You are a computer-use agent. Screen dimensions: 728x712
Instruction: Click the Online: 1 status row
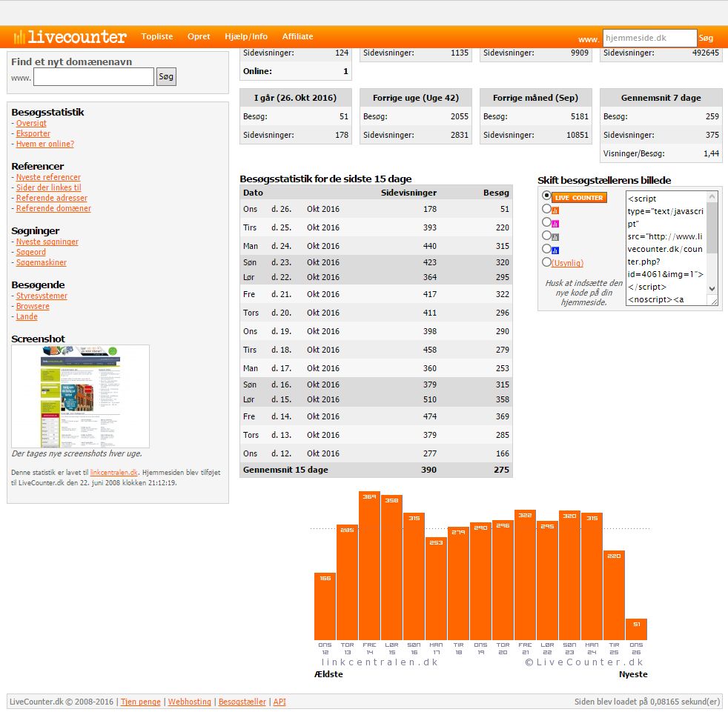(296, 71)
